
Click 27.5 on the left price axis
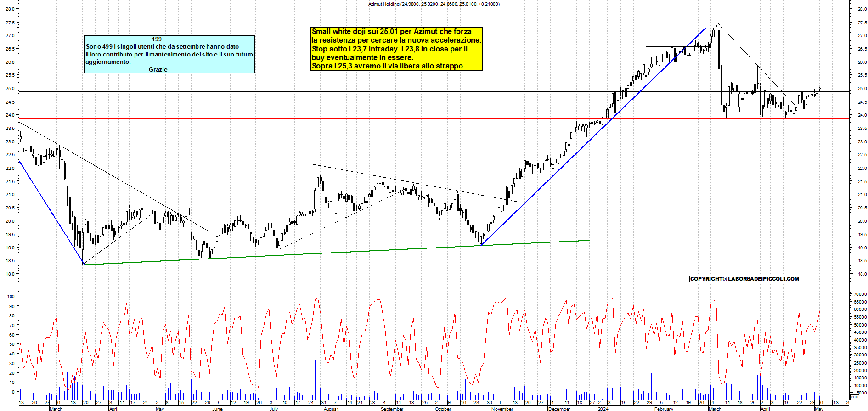pyautogui.click(x=10, y=22)
